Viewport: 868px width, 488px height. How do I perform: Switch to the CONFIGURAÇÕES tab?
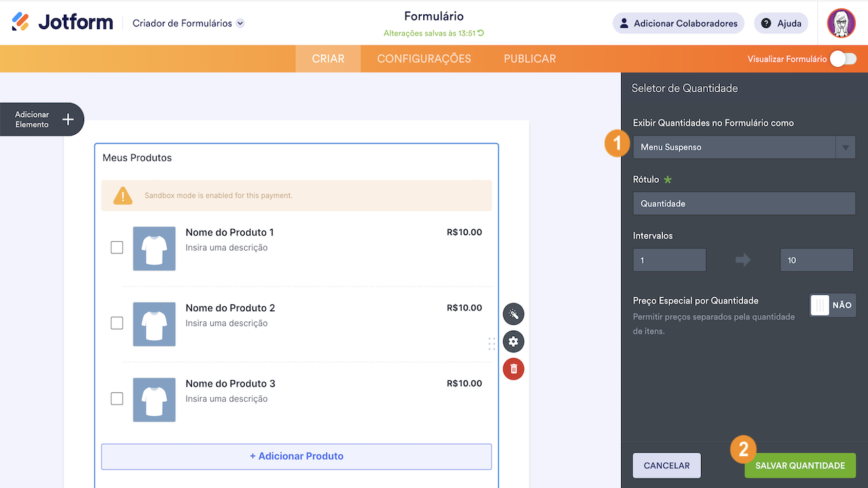pyautogui.click(x=424, y=59)
